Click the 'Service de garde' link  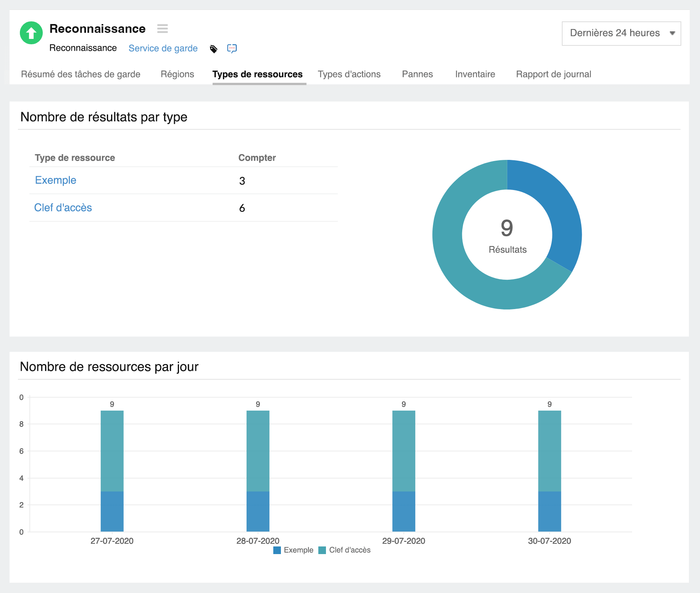(163, 48)
